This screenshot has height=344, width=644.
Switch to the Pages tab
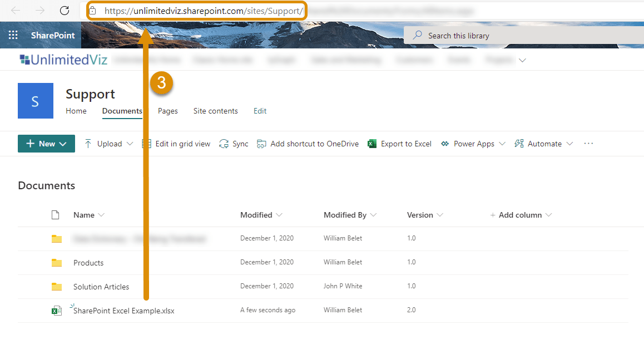coord(167,111)
